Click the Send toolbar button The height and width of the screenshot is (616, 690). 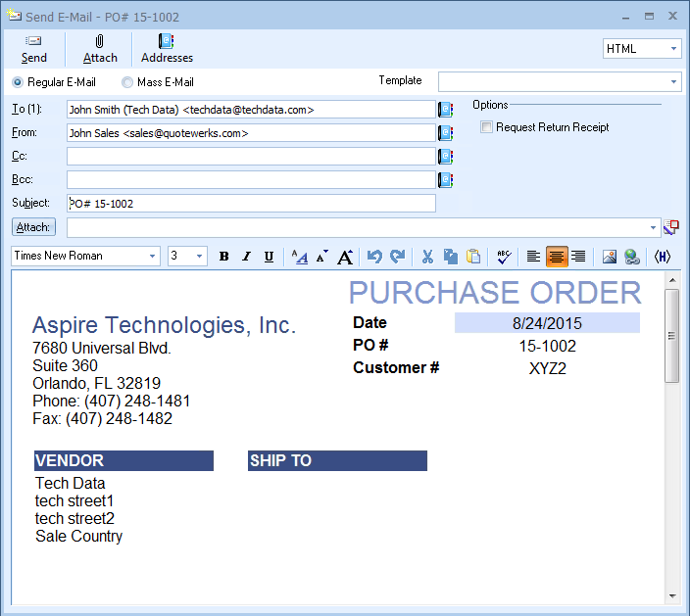33,49
